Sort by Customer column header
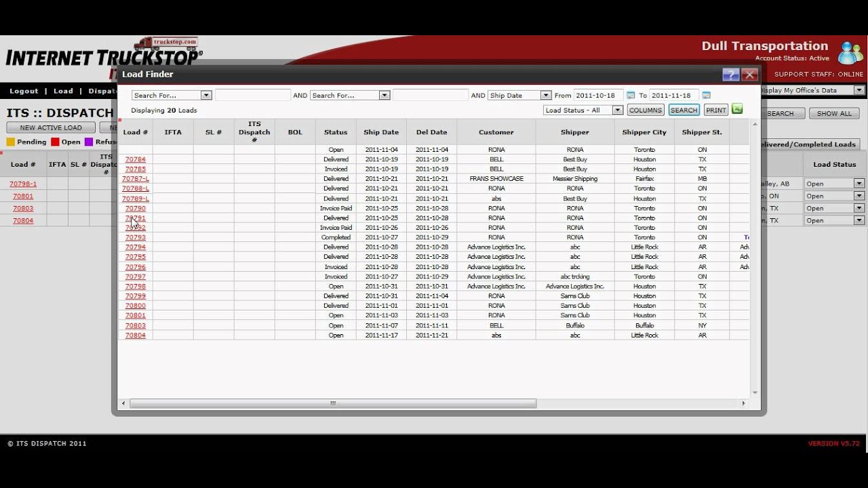868x488 pixels. pos(496,132)
